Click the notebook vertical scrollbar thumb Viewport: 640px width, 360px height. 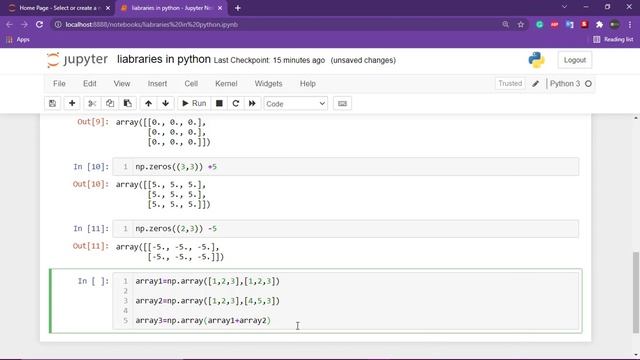click(x=636, y=292)
